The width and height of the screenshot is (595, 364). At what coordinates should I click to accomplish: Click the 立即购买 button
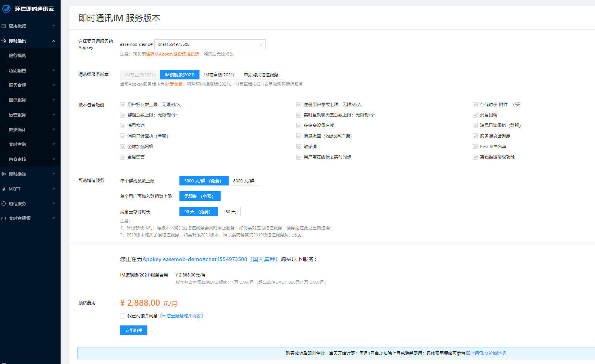tap(134, 330)
